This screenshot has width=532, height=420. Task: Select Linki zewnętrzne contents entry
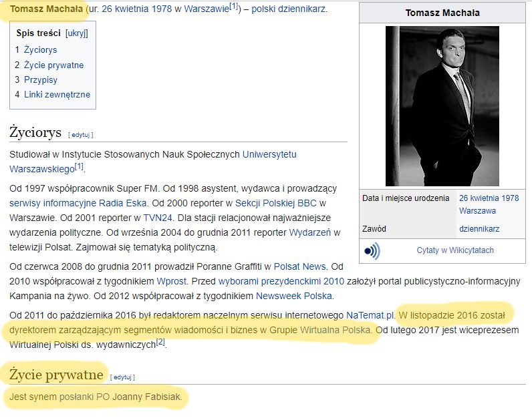tap(57, 94)
